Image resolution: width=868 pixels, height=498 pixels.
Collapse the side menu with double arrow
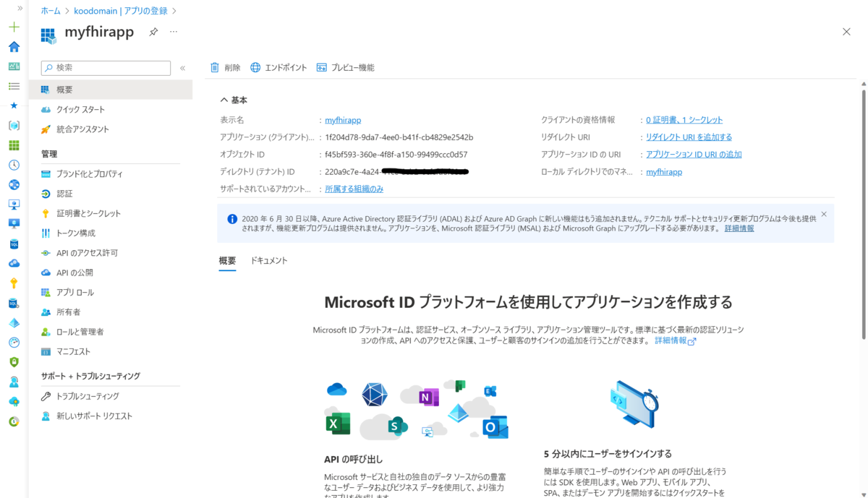[182, 68]
